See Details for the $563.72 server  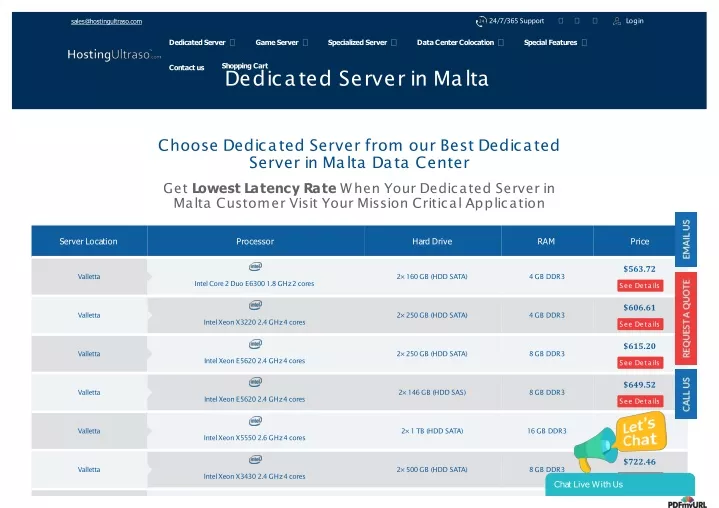(640, 286)
